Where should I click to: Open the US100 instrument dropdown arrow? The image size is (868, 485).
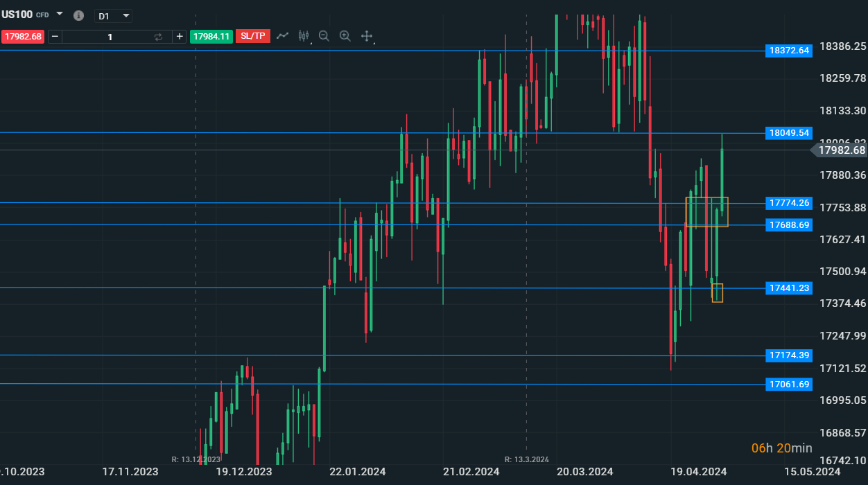tap(59, 14)
